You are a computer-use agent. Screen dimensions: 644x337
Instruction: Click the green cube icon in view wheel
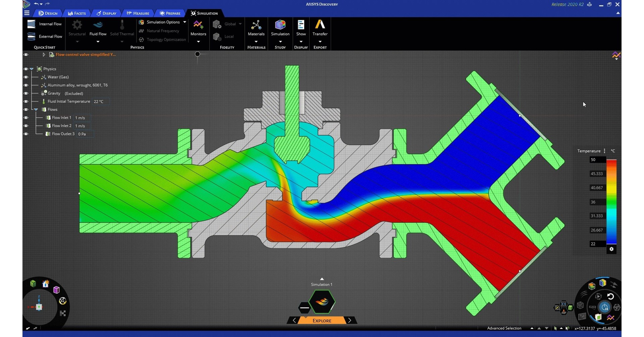click(x=33, y=284)
